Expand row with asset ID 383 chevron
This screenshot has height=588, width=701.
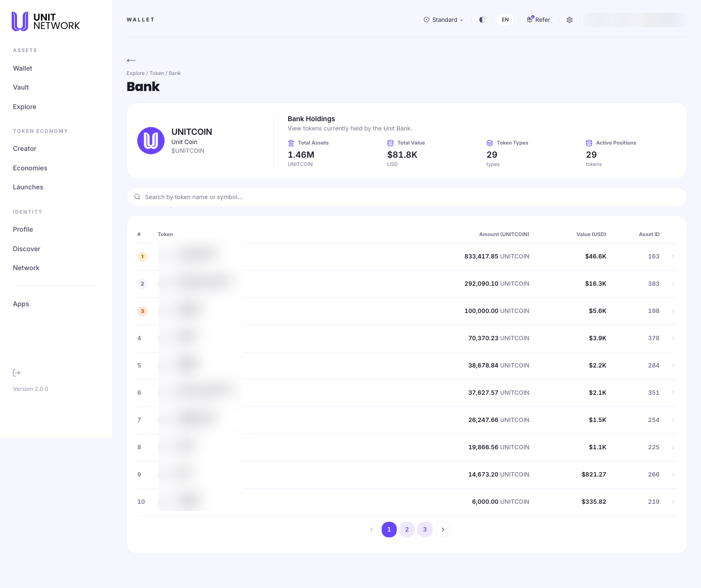[673, 284]
